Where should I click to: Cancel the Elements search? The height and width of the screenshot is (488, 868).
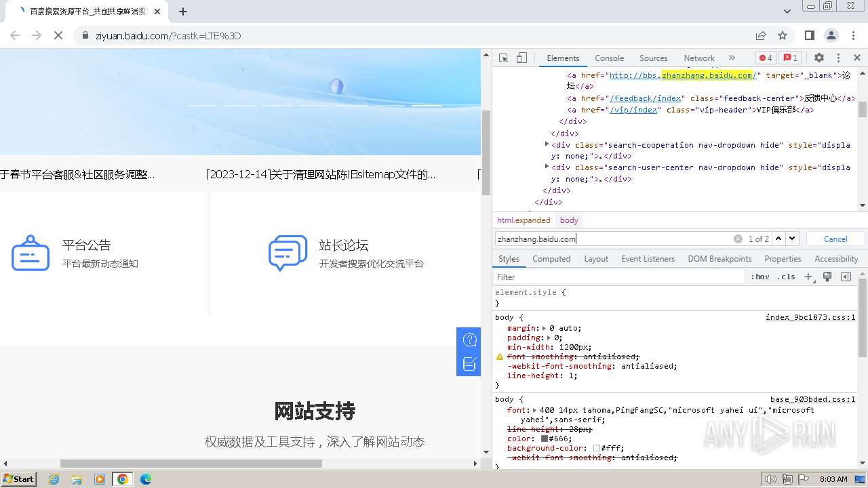[835, 239]
